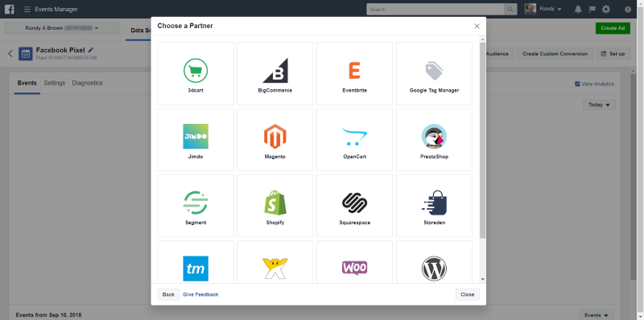Choose the PrestaShop partner logo
Viewport: 644px width, 320px height.
click(434, 136)
